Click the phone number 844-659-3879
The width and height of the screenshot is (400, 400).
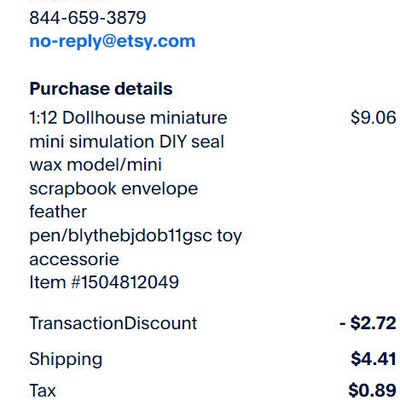click(x=88, y=18)
